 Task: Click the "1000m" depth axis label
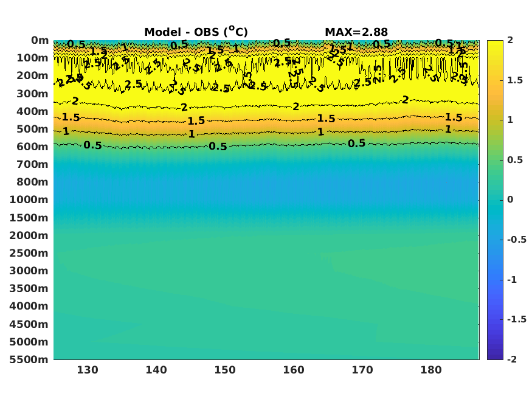coord(29,199)
